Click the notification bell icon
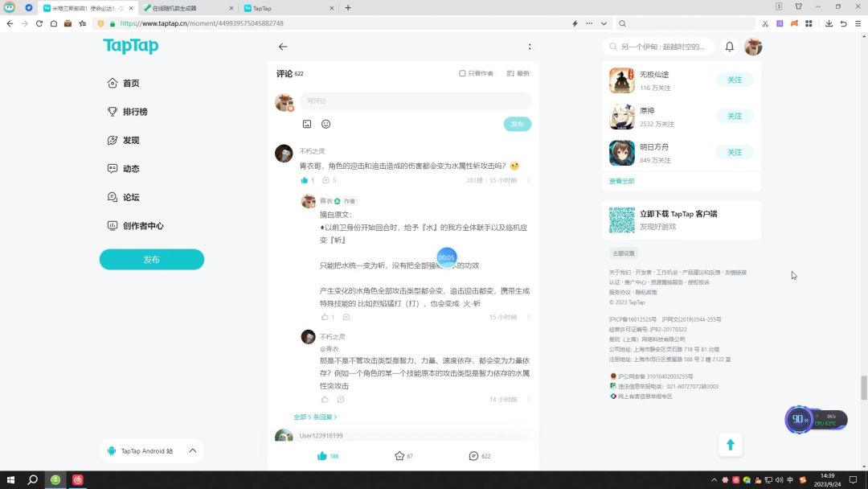 click(x=730, y=47)
